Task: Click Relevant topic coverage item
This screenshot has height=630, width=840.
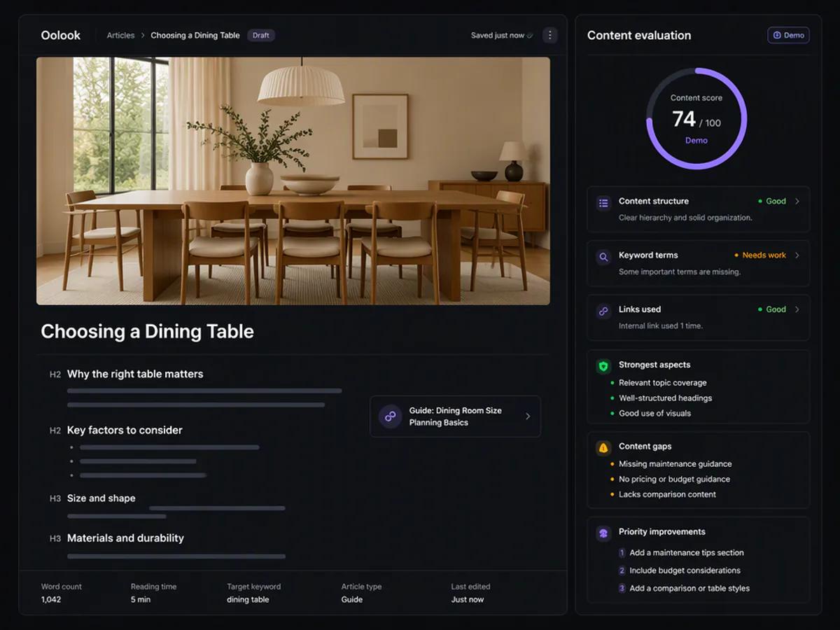Action: (663, 383)
